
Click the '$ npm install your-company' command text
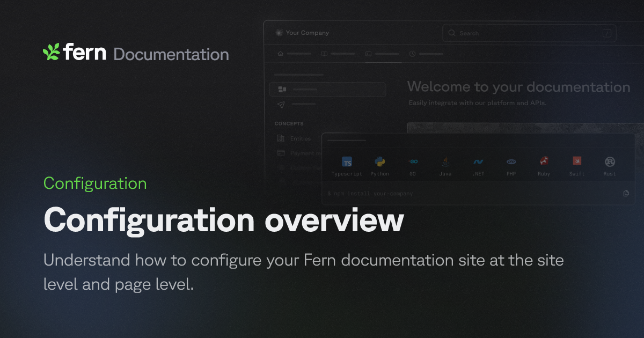click(x=370, y=193)
